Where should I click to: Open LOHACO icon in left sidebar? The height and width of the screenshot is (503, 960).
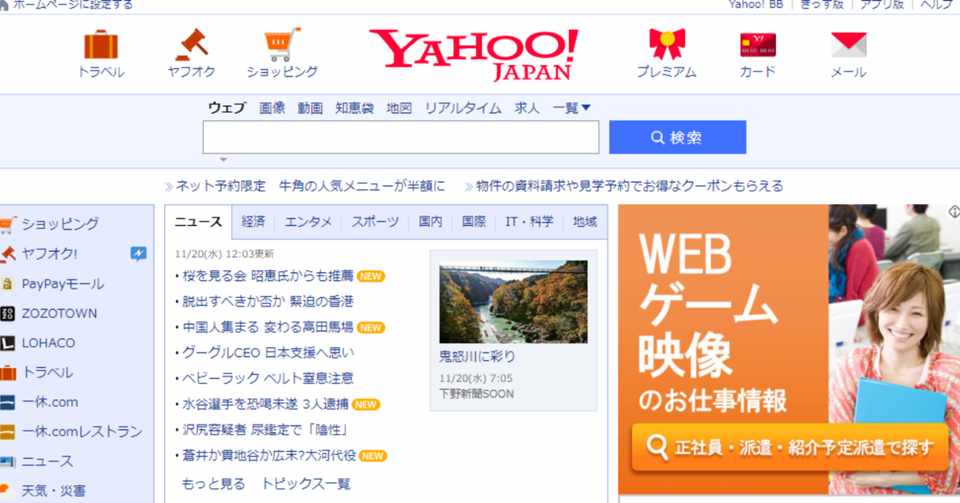[x=7, y=343]
